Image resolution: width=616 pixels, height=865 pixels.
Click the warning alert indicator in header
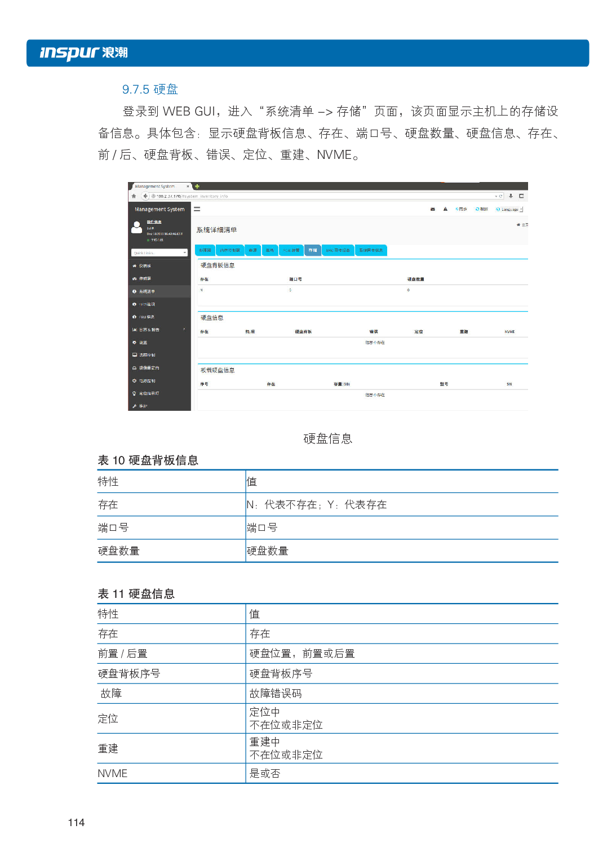pyautogui.click(x=445, y=209)
